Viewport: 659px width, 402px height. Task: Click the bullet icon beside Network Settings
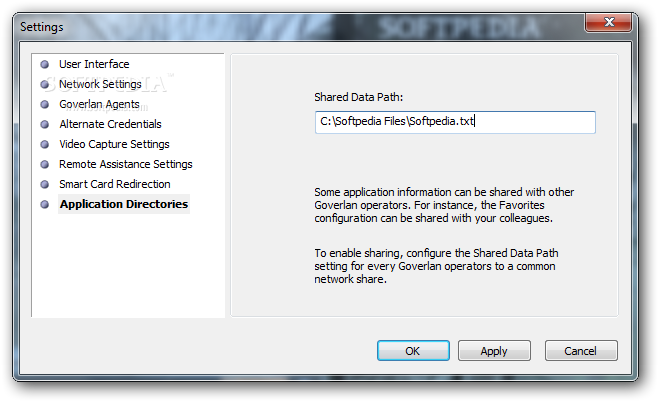(45, 84)
